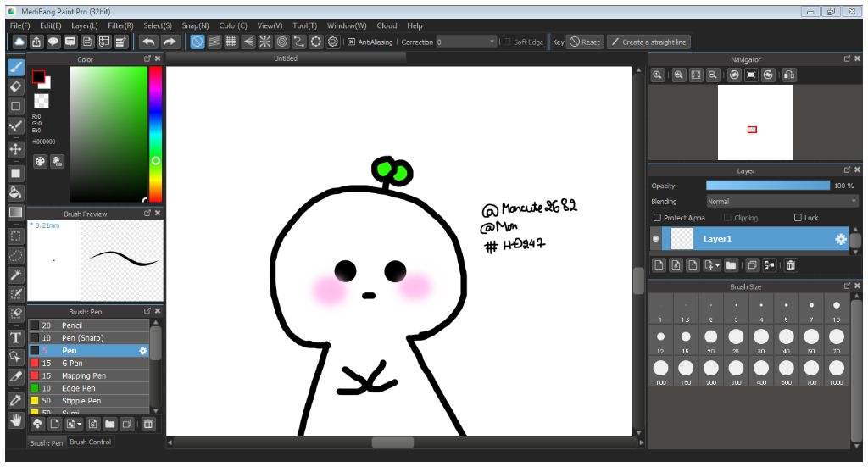Delete layer with trash icon in Layer panel
This screenshot has width=868, height=467.
pos(791,265)
